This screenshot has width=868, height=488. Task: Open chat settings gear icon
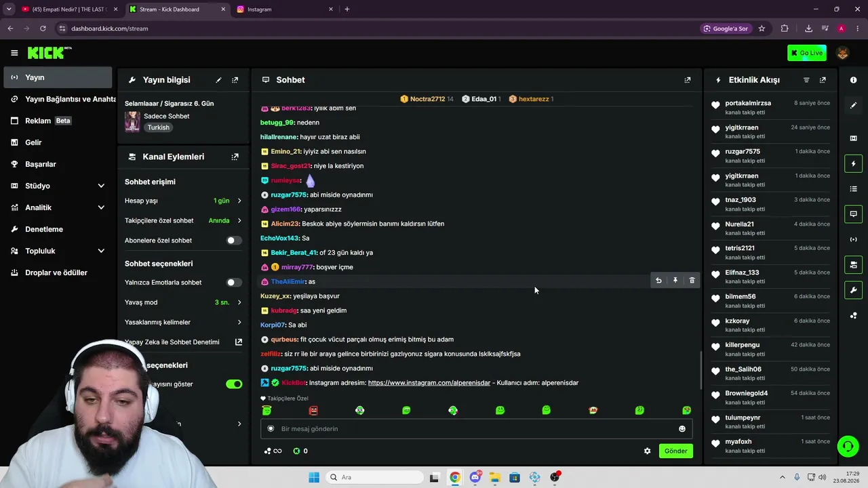coord(647,451)
